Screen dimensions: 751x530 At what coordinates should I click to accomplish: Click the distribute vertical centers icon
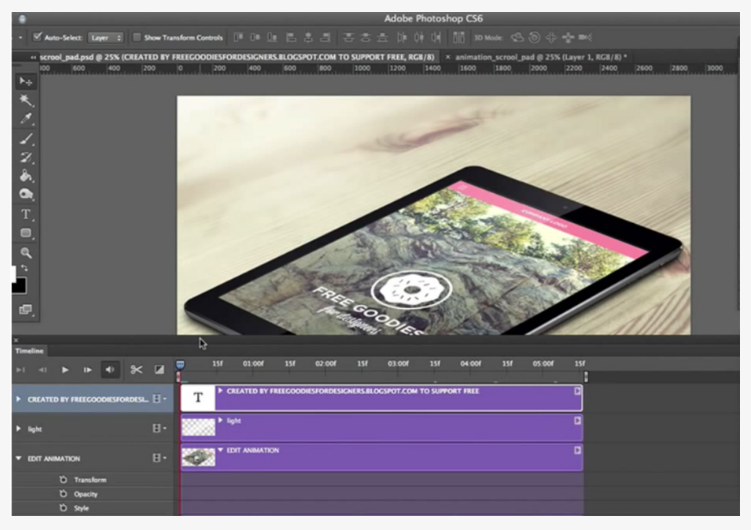click(x=365, y=37)
